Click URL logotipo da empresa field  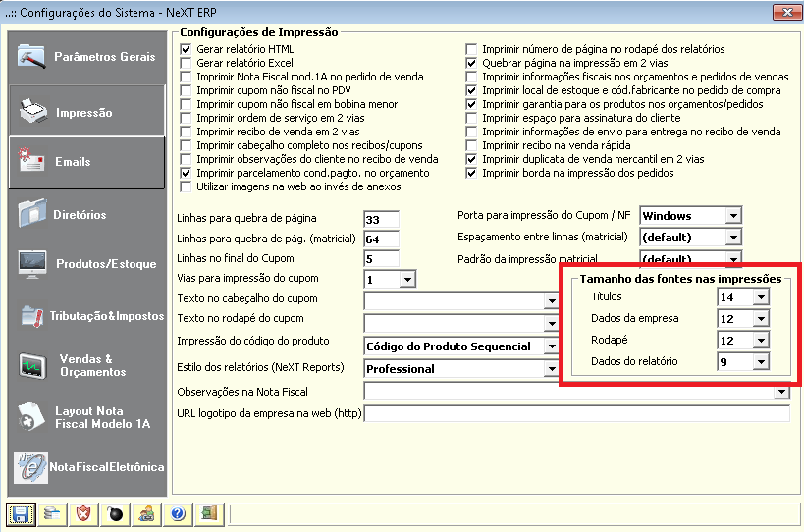577,413
